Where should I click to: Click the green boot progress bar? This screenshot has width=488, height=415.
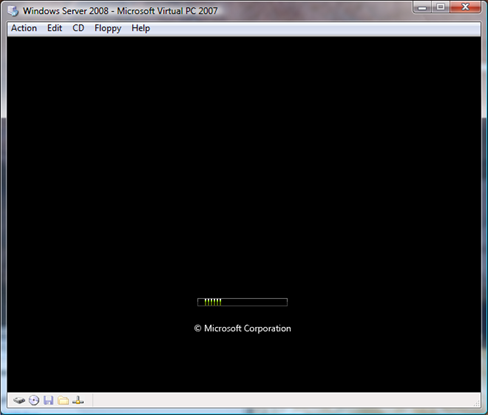[x=242, y=302]
